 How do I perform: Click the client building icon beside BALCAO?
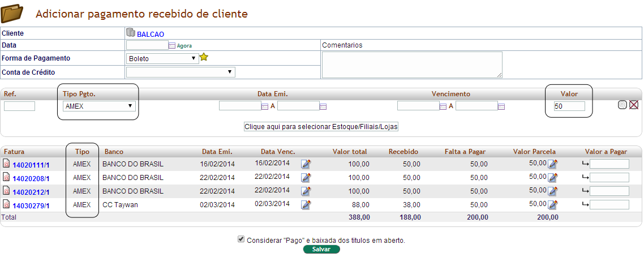131,33
